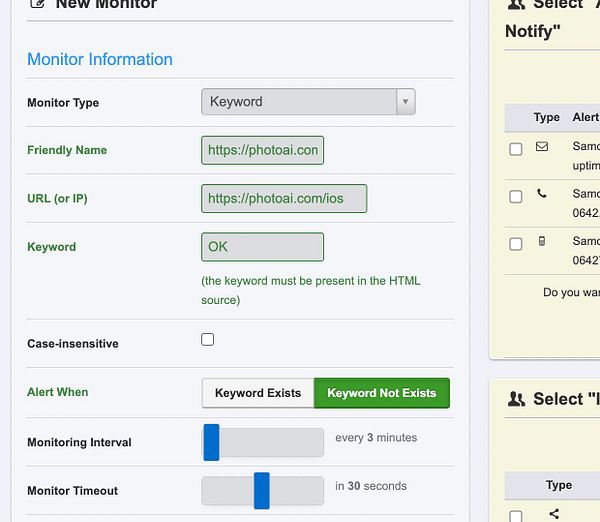Click the share icon in integrations list
The height and width of the screenshot is (522, 600).
pyautogui.click(x=555, y=514)
